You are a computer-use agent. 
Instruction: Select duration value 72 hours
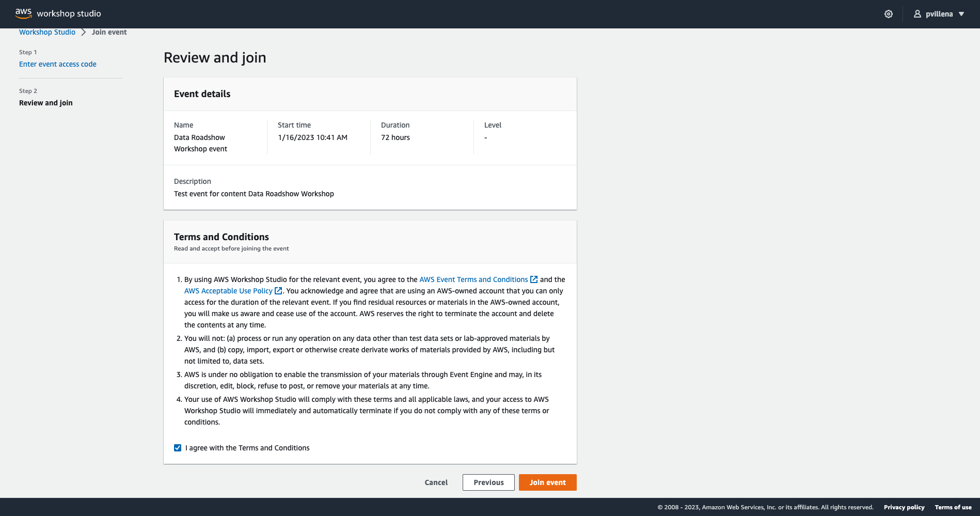coord(396,137)
